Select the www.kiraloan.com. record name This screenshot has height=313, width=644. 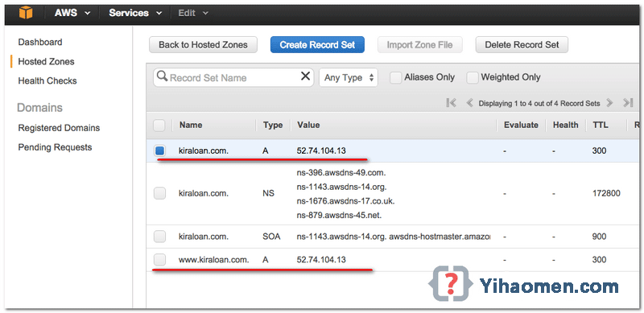tap(213, 260)
